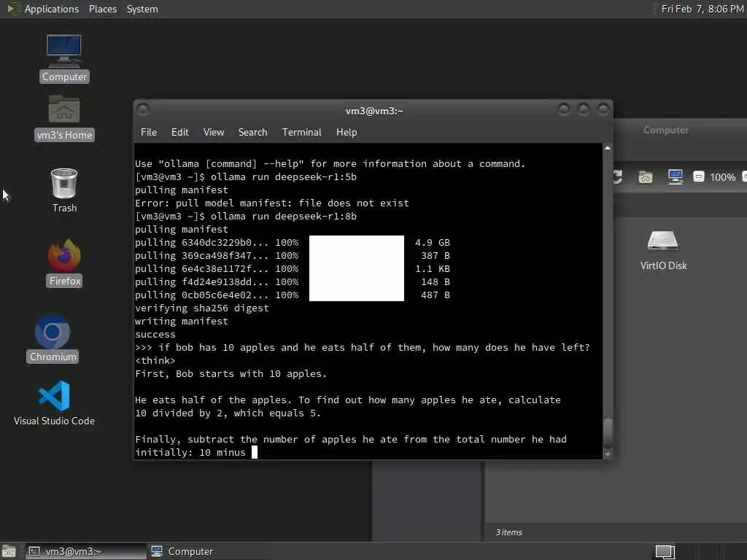Click the terminal scrollbar up arrow

point(608,148)
